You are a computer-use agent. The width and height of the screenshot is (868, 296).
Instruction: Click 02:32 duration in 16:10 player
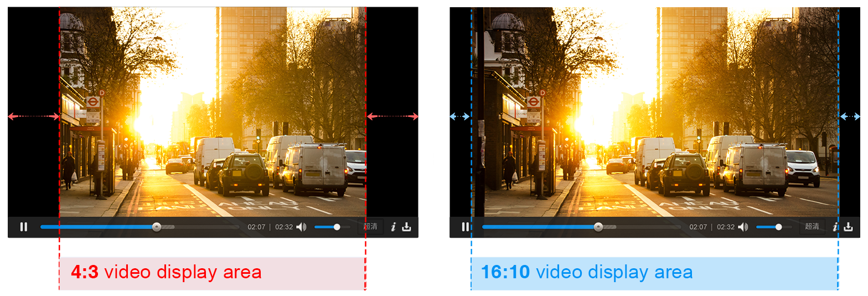click(725, 227)
